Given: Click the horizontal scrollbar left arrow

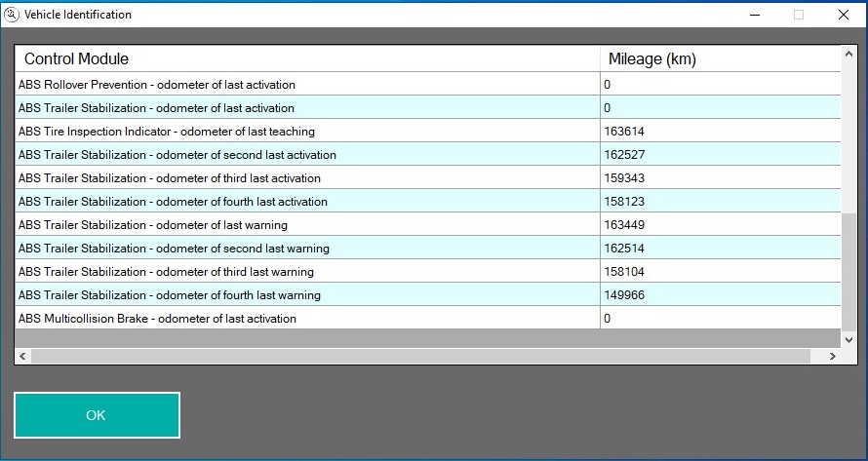Looking at the screenshot, I should 22,356.
